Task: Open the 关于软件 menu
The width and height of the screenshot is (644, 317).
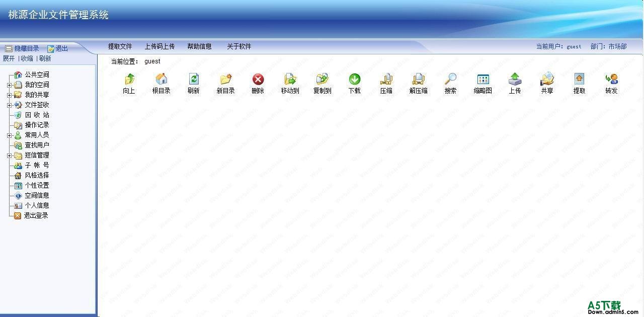Action: 239,46
